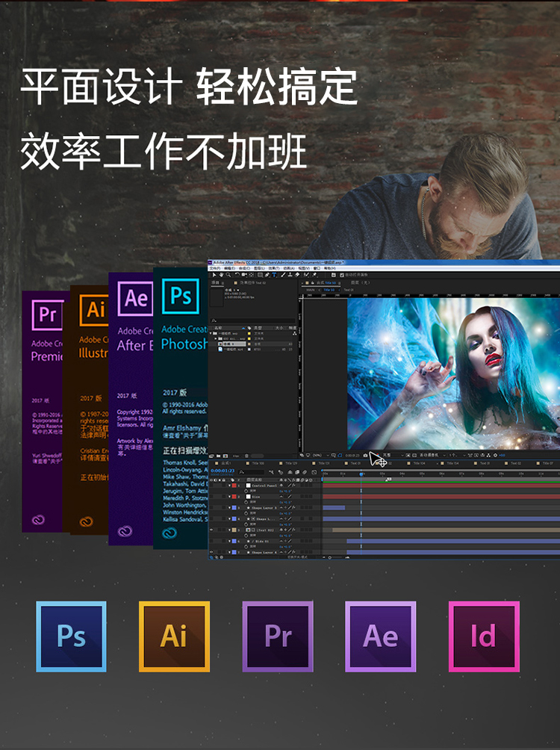Click the MAIN breadcrumb in composition viewer

311,290
